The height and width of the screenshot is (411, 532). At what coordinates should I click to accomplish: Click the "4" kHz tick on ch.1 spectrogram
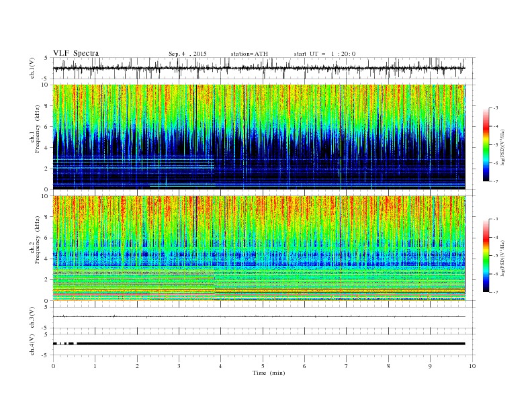click(47, 148)
